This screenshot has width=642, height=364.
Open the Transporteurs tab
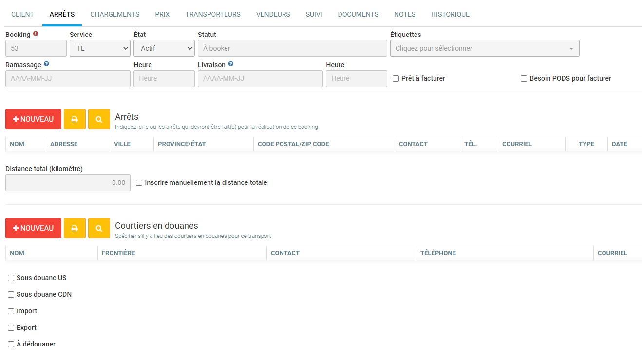213,14
